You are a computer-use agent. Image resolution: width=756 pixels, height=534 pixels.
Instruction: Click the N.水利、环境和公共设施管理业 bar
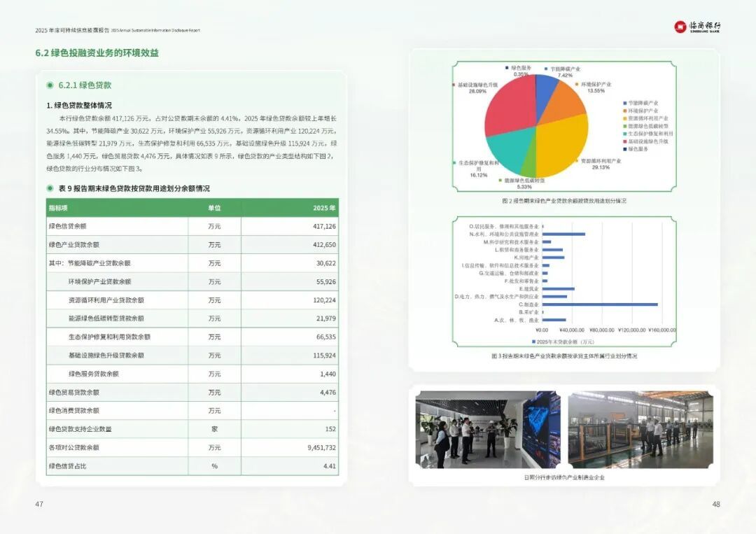click(x=563, y=234)
